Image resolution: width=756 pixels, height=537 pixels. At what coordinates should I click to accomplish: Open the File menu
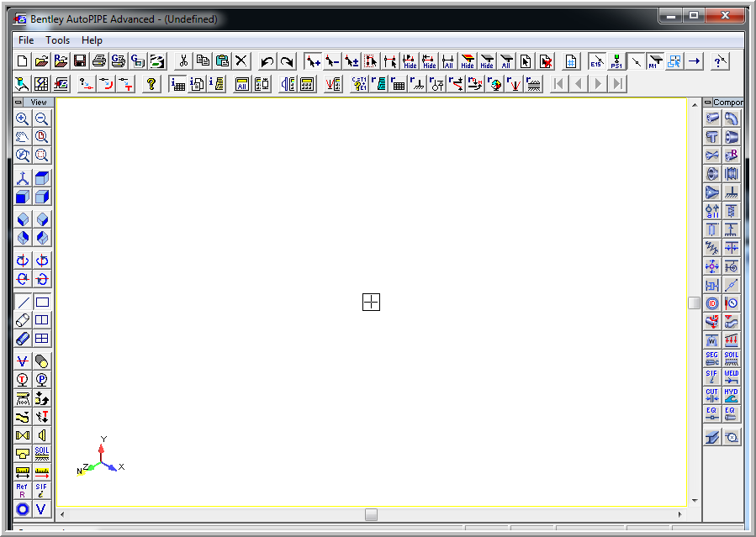tap(26, 40)
